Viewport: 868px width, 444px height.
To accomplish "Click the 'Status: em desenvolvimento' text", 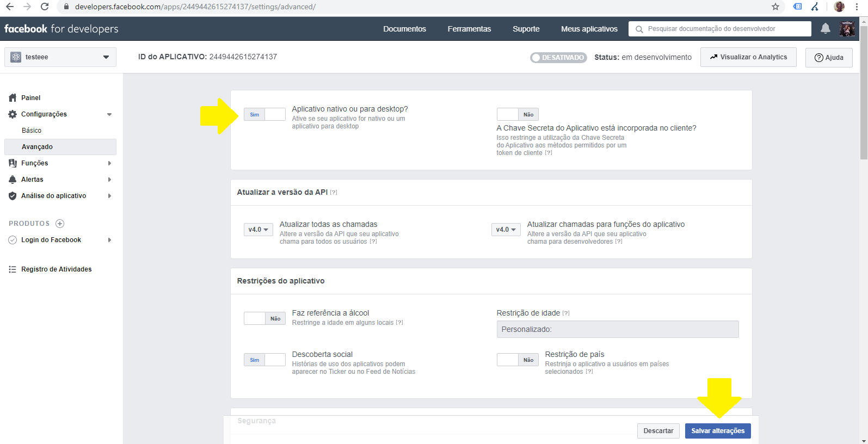I will pyautogui.click(x=643, y=57).
